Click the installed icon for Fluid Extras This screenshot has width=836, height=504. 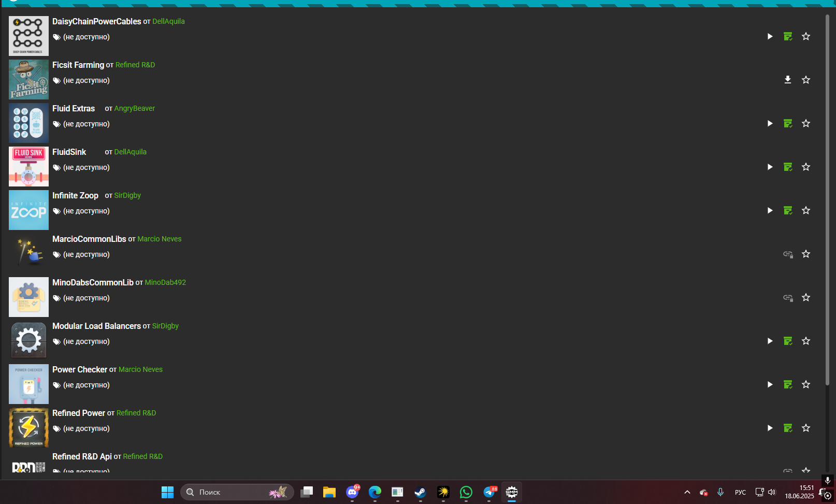click(x=788, y=123)
